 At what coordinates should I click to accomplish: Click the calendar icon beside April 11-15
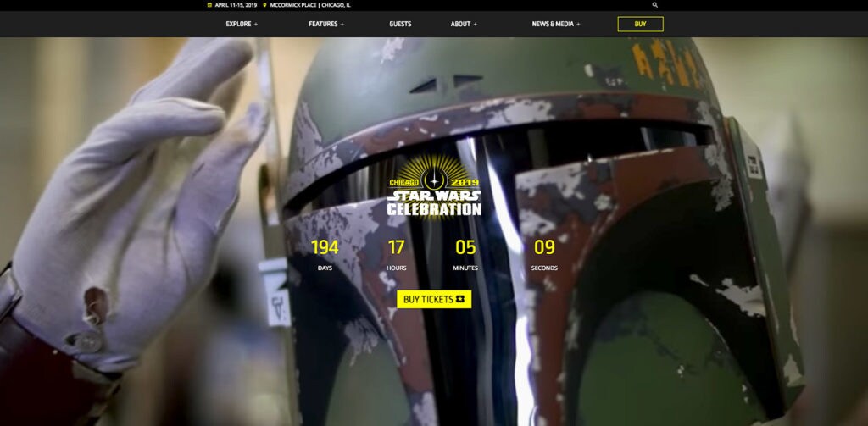click(210, 5)
